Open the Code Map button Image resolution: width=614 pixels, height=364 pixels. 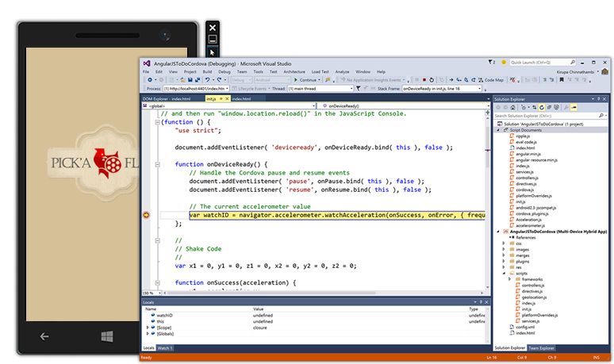492,80
